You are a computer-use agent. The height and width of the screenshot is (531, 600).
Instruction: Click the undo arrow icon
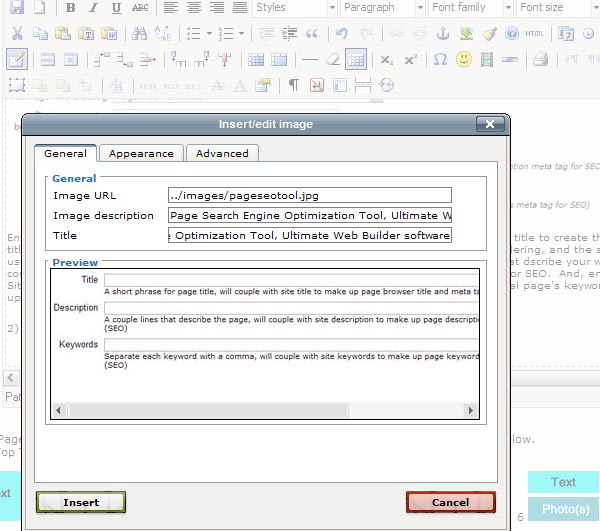(x=343, y=34)
